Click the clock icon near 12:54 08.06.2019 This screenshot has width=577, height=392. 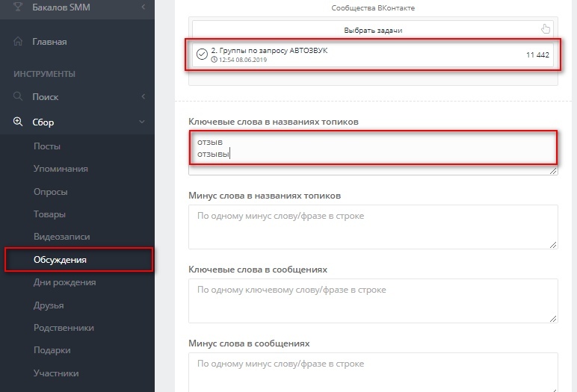[x=214, y=60]
